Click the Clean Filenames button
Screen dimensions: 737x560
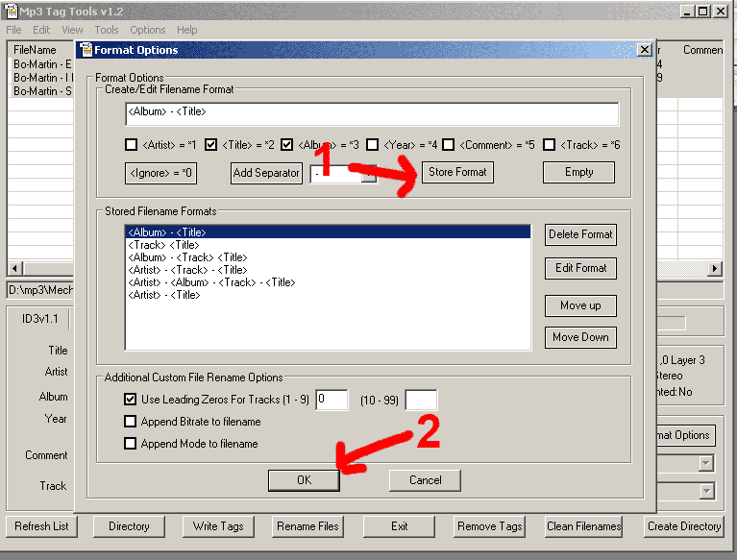[583, 526]
